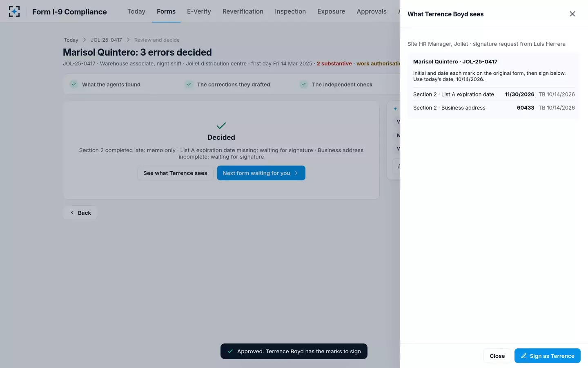
Task: Click the Review and decide breadcrumb
Action: pos(157,40)
